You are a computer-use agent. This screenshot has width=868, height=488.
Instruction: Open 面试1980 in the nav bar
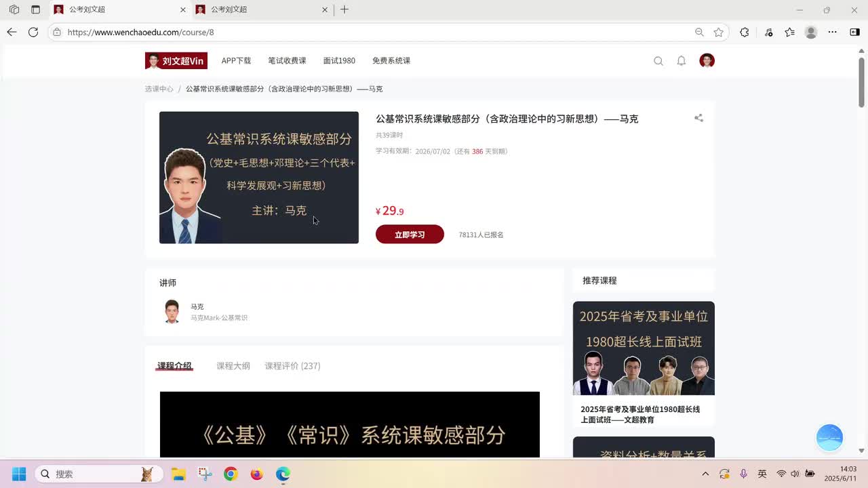(x=339, y=60)
